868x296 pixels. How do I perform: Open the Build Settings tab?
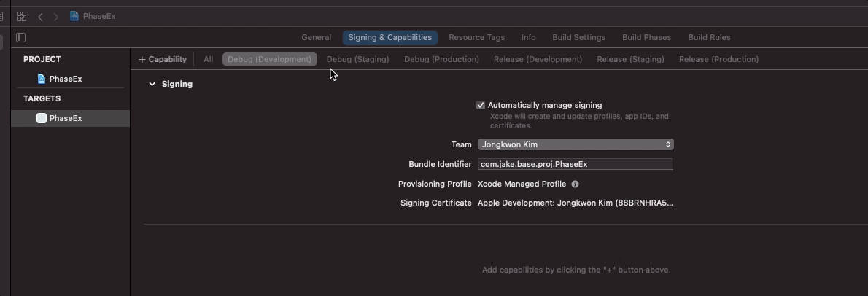pos(579,38)
